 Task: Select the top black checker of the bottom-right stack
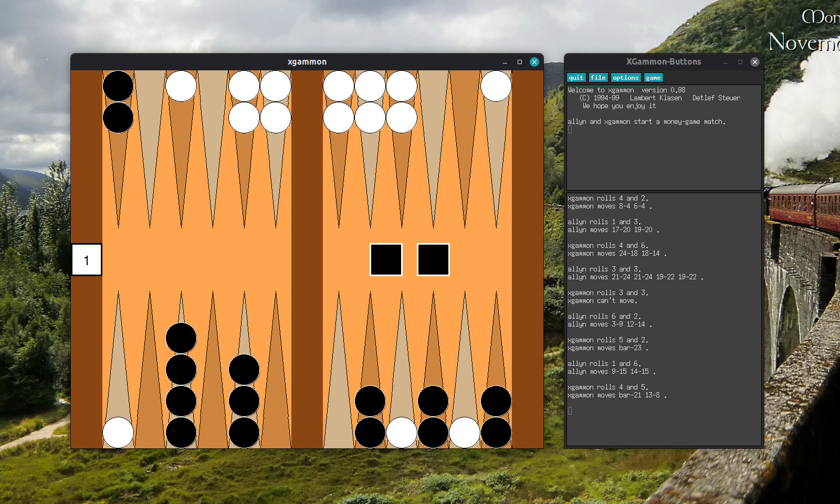496,400
